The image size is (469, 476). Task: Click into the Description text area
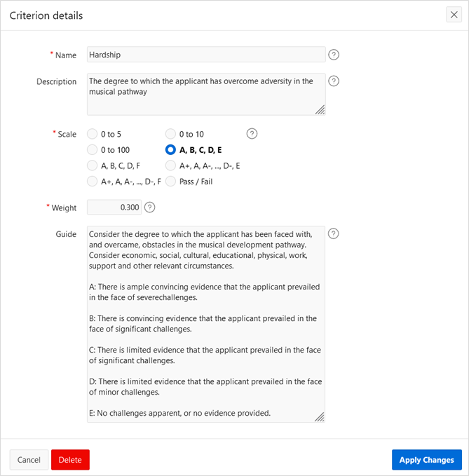[x=206, y=94]
